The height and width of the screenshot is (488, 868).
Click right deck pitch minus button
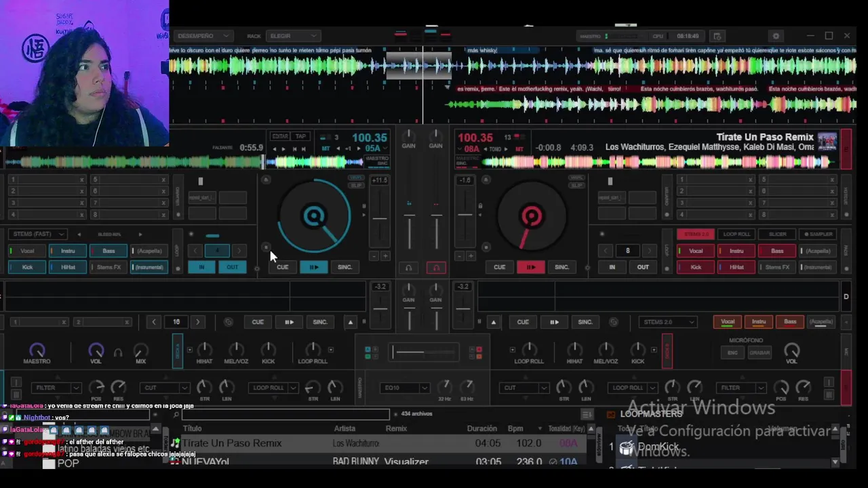[x=459, y=256]
